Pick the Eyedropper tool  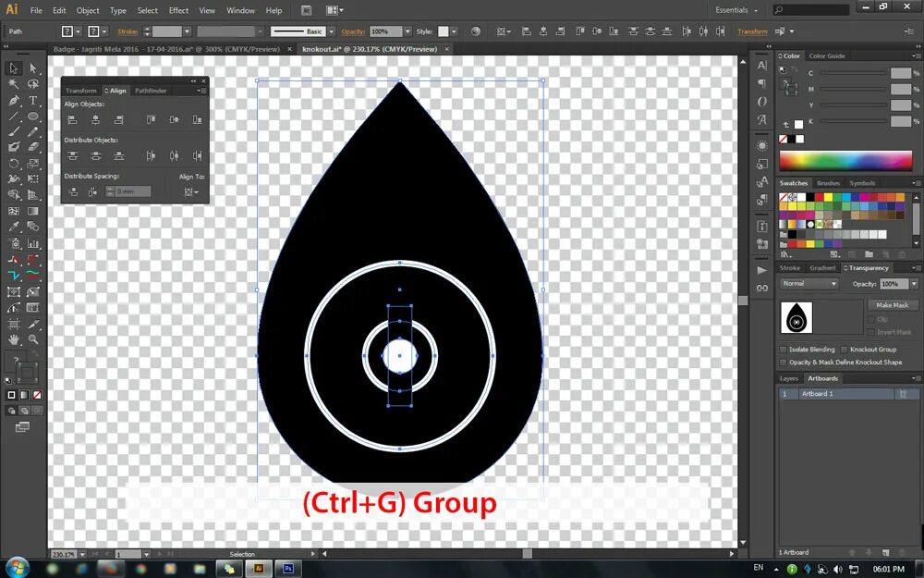[x=13, y=228]
